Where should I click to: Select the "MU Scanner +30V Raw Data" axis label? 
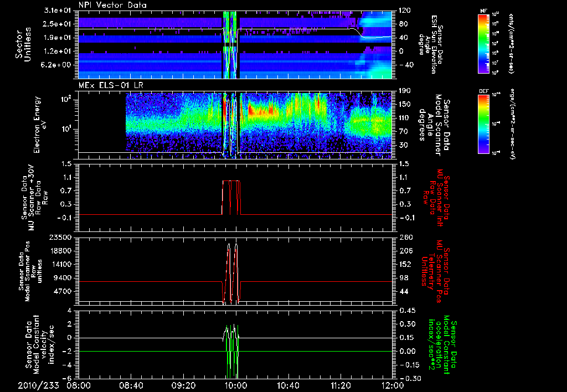[35, 198]
